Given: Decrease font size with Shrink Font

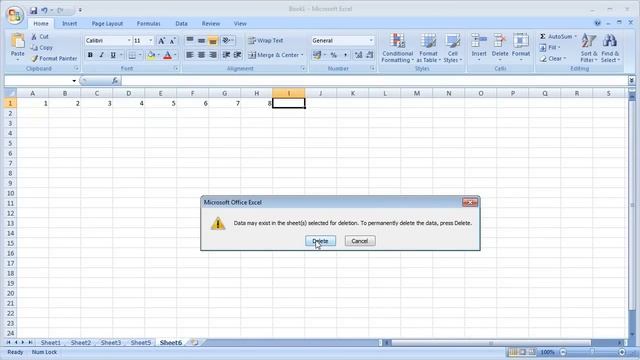Looking at the screenshot, I should click(x=172, y=40).
